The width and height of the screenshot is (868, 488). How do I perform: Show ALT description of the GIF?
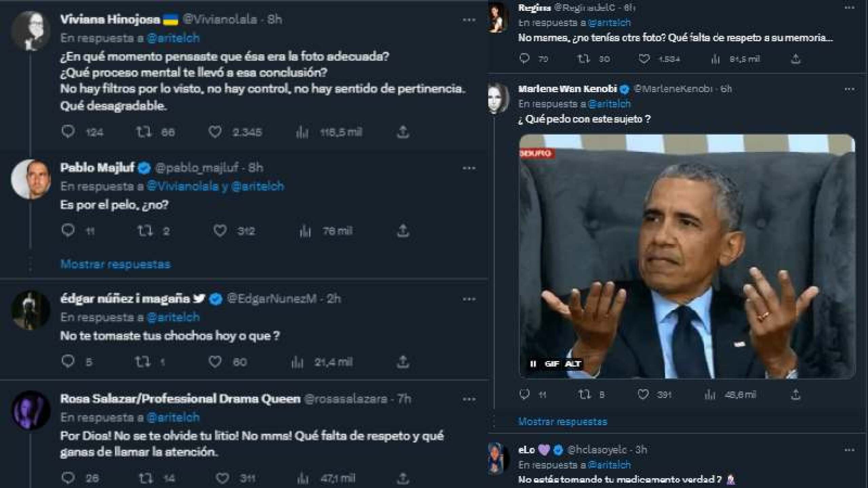(573, 364)
